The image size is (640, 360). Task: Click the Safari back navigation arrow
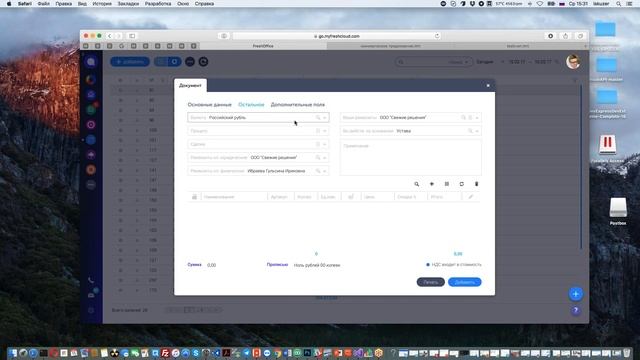[110, 36]
